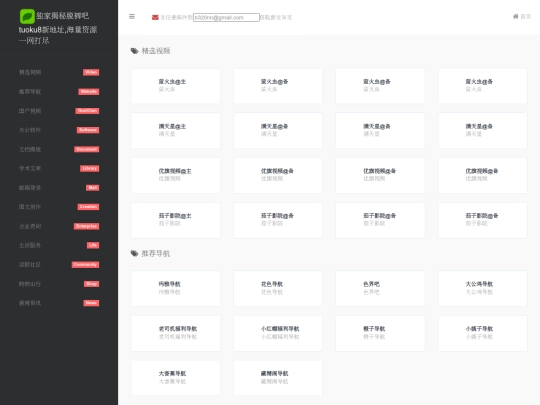Screen dimensions: 540x405
Task: Open the 满天星@主 card
Action: tap(176, 131)
